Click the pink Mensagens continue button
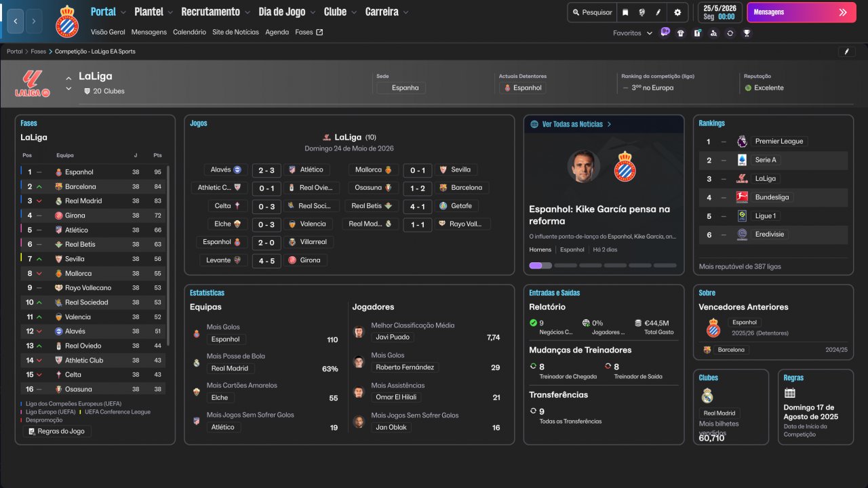This screenshot has height=488, width=868. 801,12
